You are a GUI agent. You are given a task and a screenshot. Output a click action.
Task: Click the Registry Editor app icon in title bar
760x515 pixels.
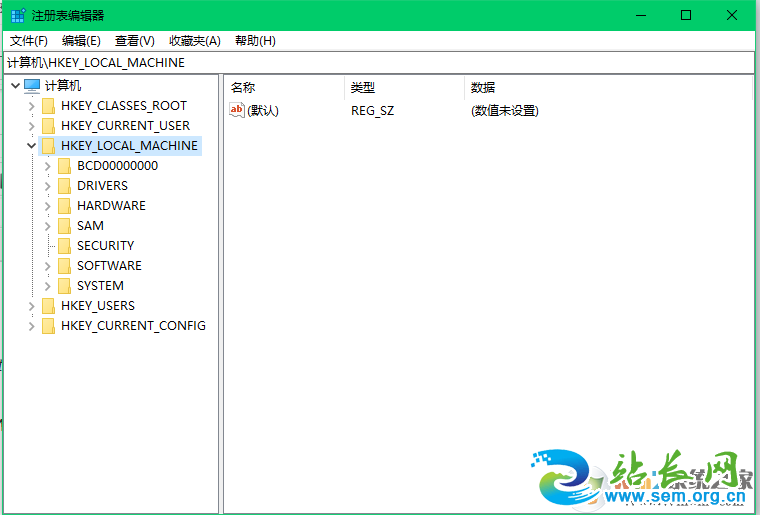(x=18, y=15)
